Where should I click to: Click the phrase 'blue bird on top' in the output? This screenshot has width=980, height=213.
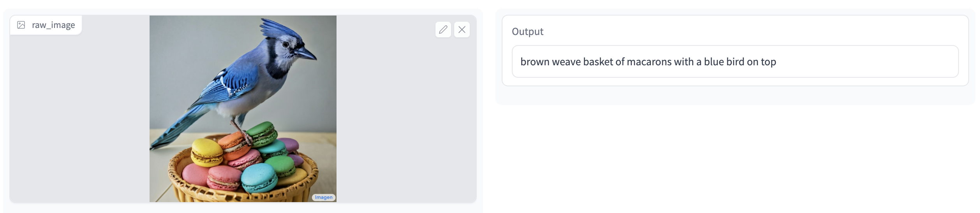(x=740, y=62)
